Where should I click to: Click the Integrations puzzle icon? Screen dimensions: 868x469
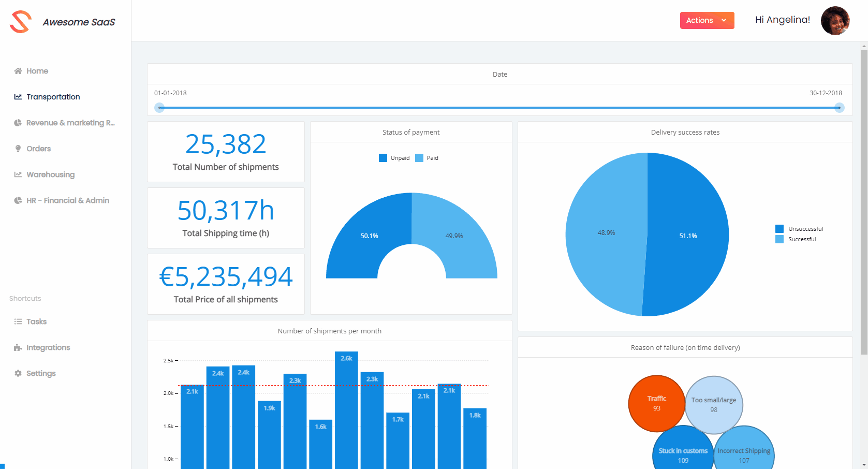click(x=18, y=347)
